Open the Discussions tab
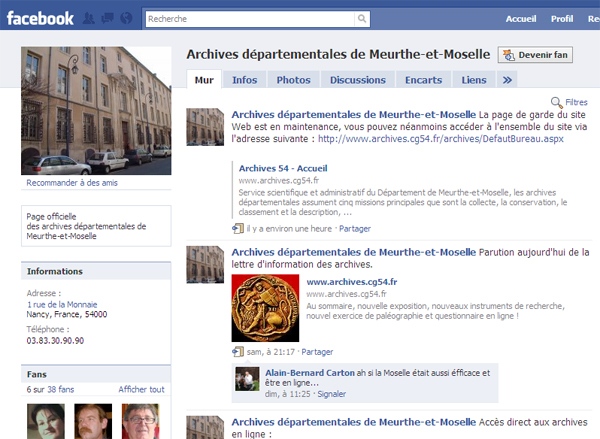 coord(358,80)
